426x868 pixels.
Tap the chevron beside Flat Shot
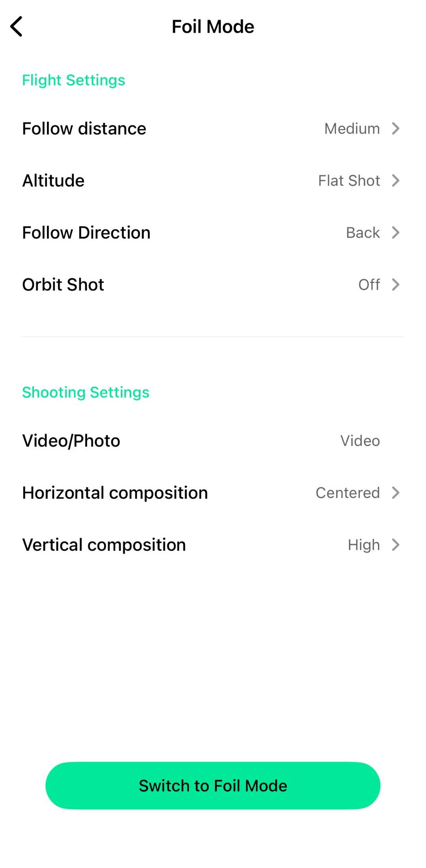[x=396, y=181]
